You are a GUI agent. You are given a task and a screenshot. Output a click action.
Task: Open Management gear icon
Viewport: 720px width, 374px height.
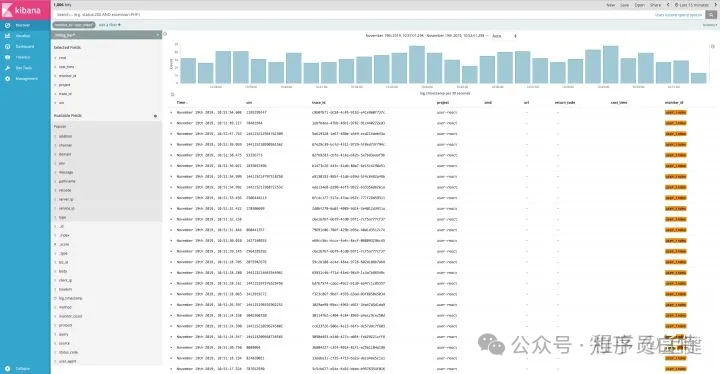coord(8,79)
